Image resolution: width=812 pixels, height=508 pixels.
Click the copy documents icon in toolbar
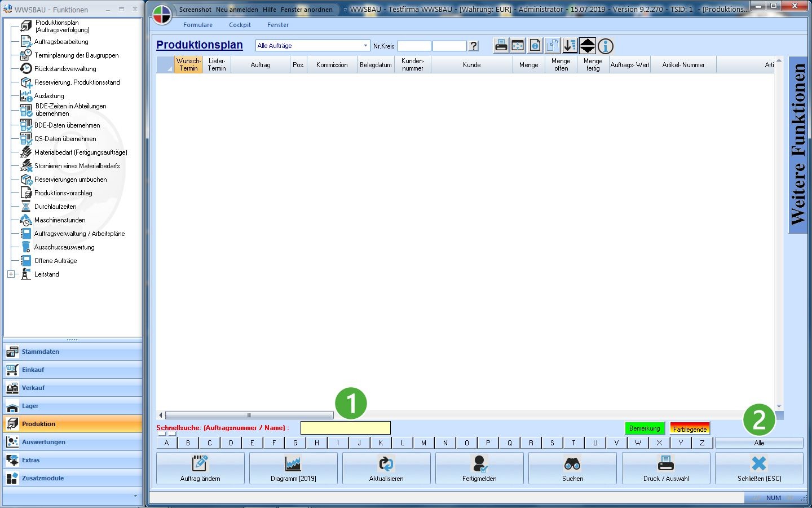(553, 46)
